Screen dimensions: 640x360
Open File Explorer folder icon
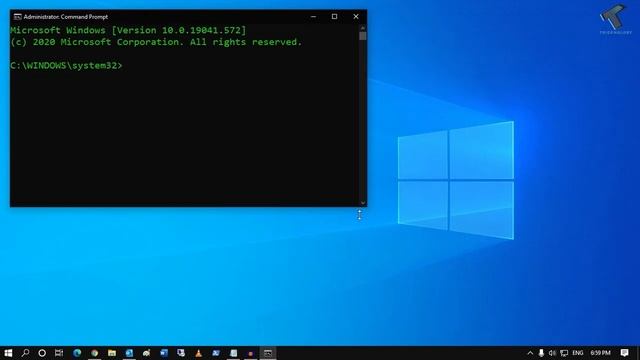click(x=112, y=353)
